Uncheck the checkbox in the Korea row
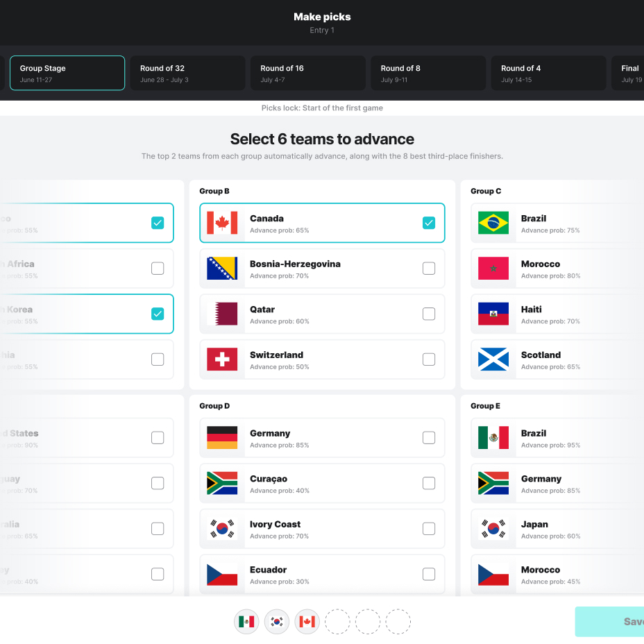The height and width of the screenshot is (644, 644). point(158,314)
